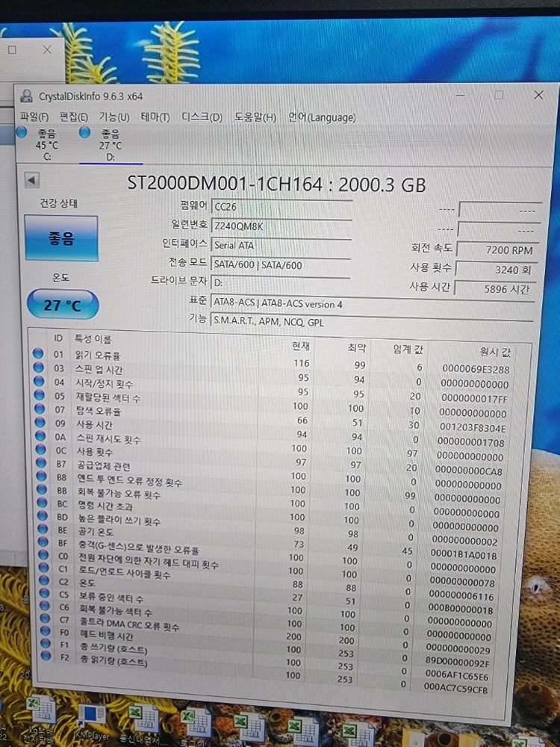Screen dimensions: 560x747
Task: Click the 특성 이름 column header
Action: click(x=93, y=339)
